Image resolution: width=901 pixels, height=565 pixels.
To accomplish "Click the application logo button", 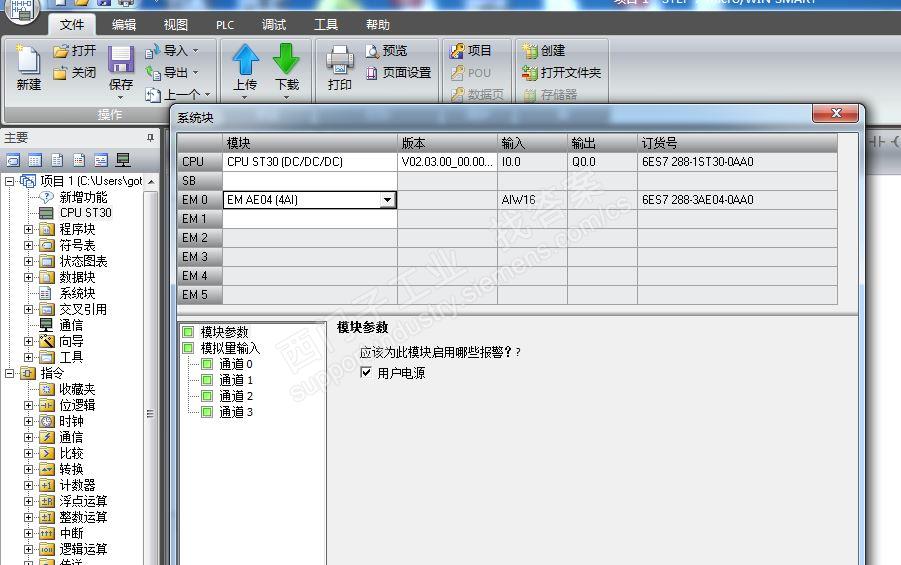I will (22, 9).
